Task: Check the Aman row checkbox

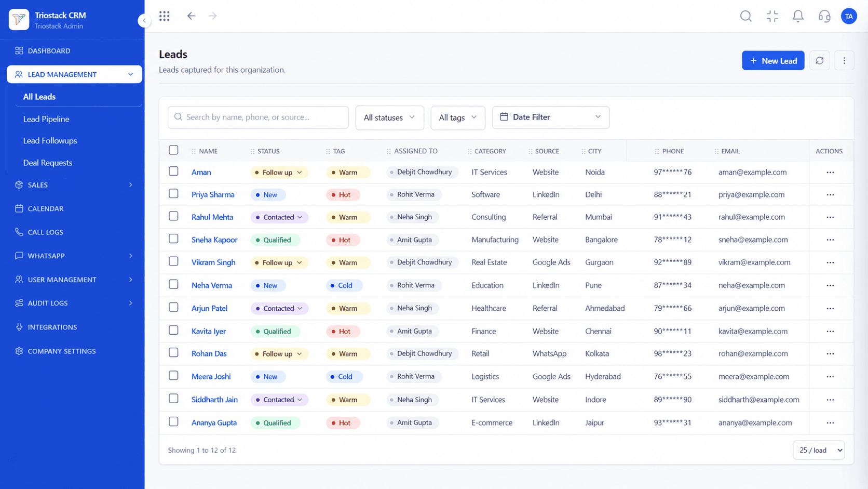Action: point(173,171)
